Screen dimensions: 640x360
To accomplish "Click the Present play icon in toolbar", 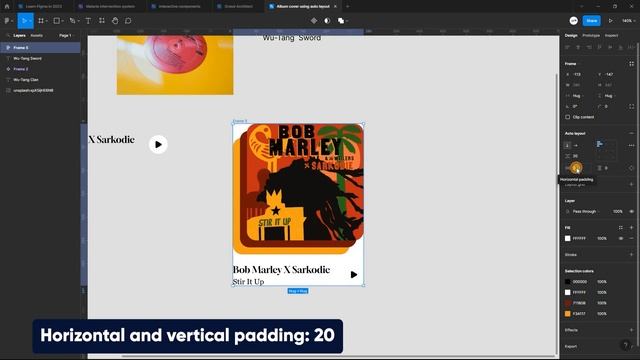I will [x=611, y=21].
